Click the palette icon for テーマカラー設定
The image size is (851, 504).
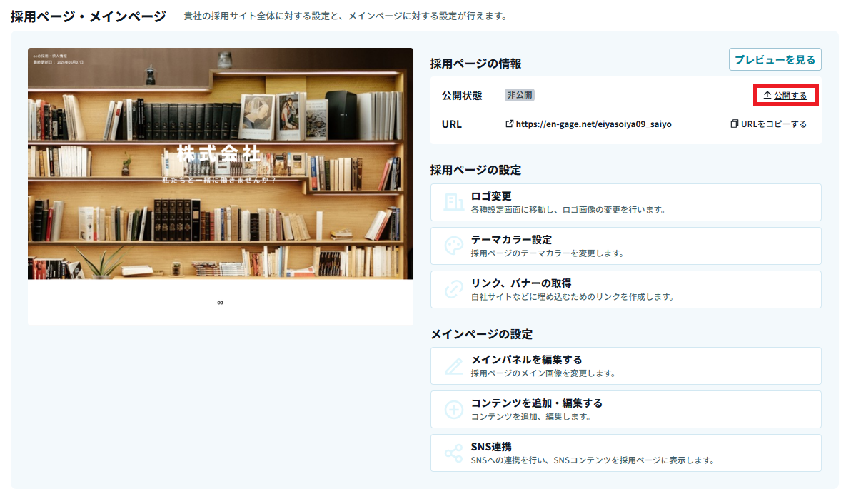pos(453,246)
